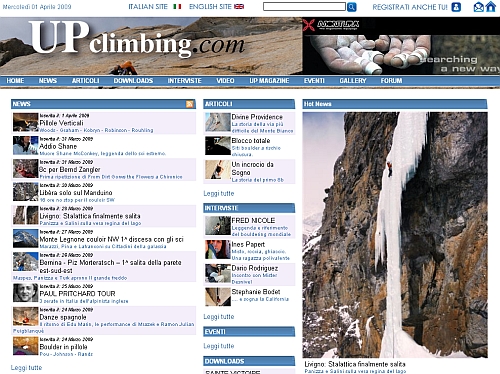Open Stephanie Bodet interview
Screen dimensions: 500x374
[256, 292]
